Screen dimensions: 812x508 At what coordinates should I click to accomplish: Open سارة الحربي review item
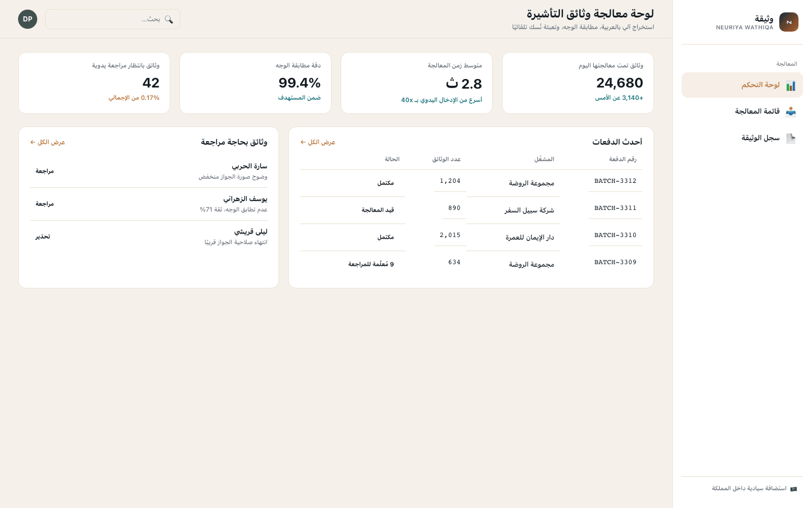click(149, 171)
